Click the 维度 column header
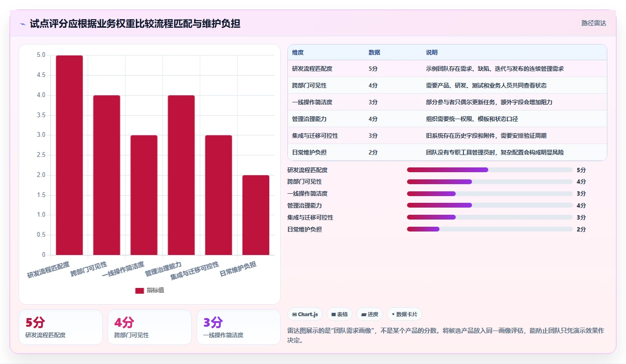The height and width of the screenshot is (364, 626). pos(298,53)
